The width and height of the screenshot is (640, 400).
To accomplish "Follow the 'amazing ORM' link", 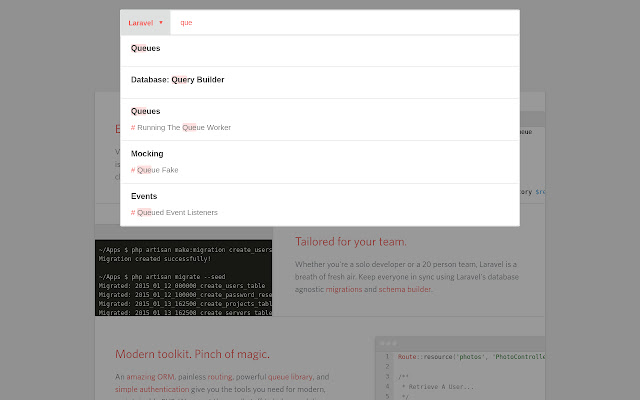I will [150, 376].
